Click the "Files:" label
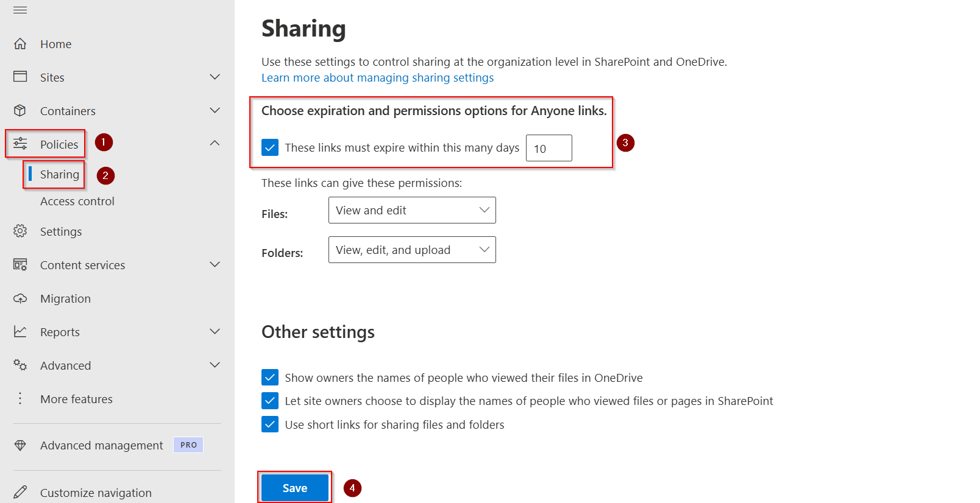Viewport: 980px width, 503px height. 275,214
